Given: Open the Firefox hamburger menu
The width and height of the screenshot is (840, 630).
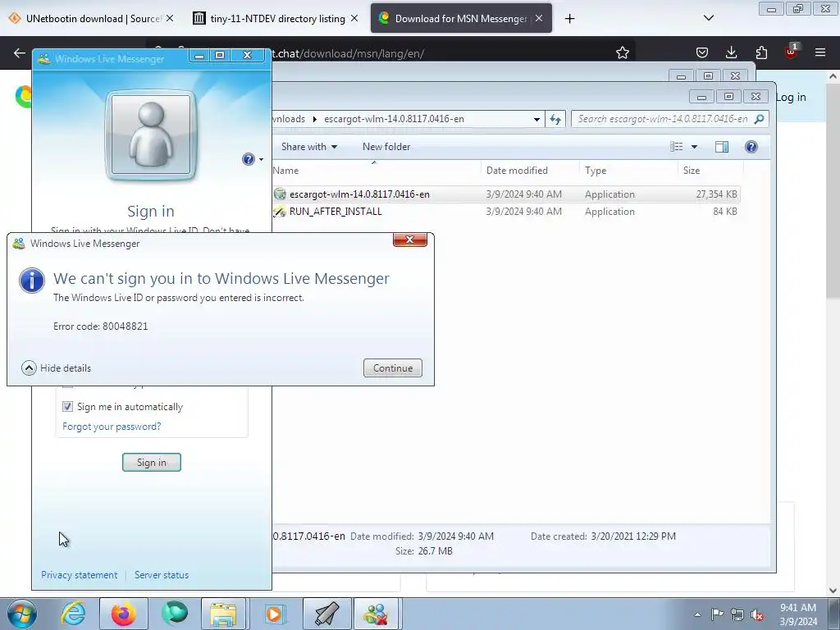Looking at the screenshot, I should pos(819,52).
